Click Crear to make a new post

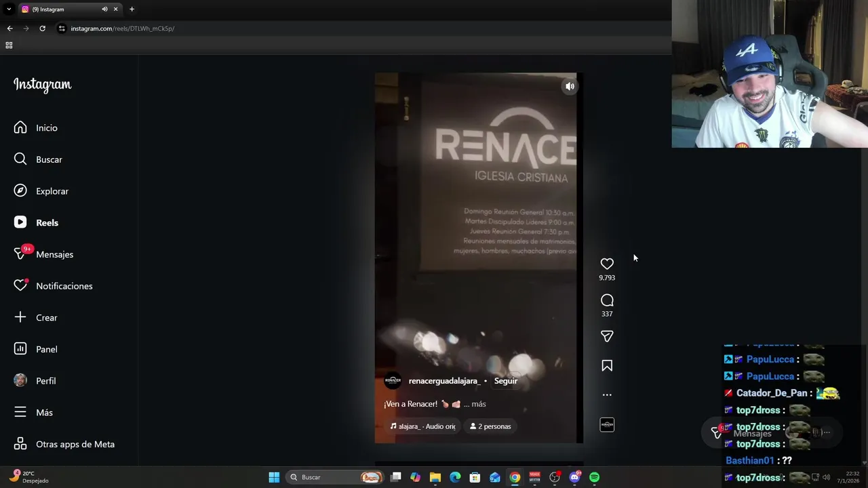click(36, 317)
